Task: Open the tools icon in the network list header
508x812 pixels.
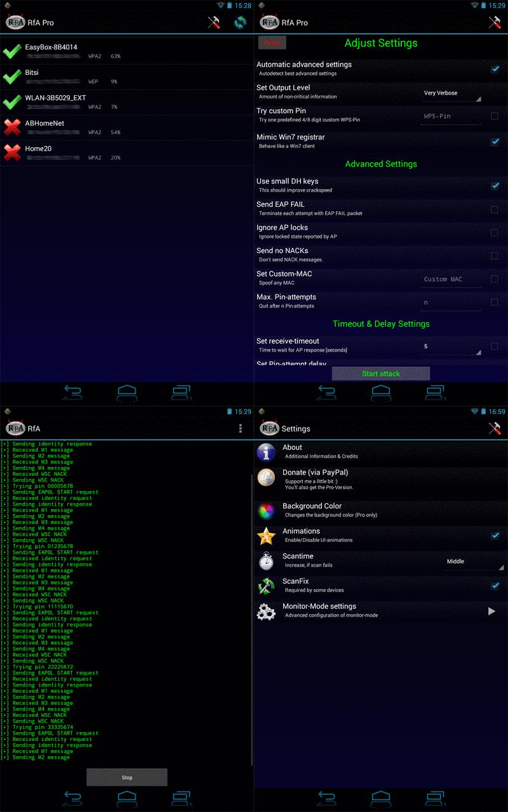Action: (214, 22)
